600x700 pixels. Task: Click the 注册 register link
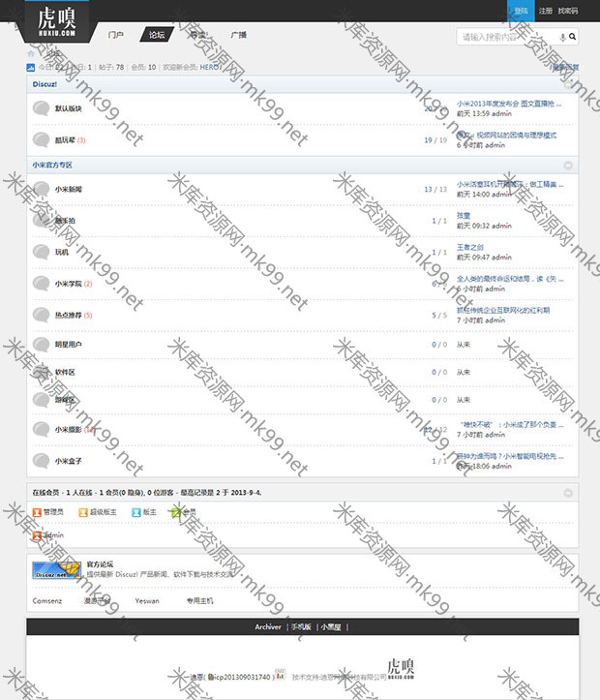pos(545,11)
